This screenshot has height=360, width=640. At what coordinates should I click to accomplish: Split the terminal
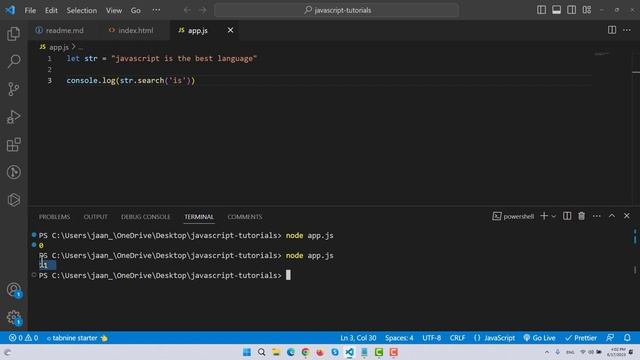567,216
